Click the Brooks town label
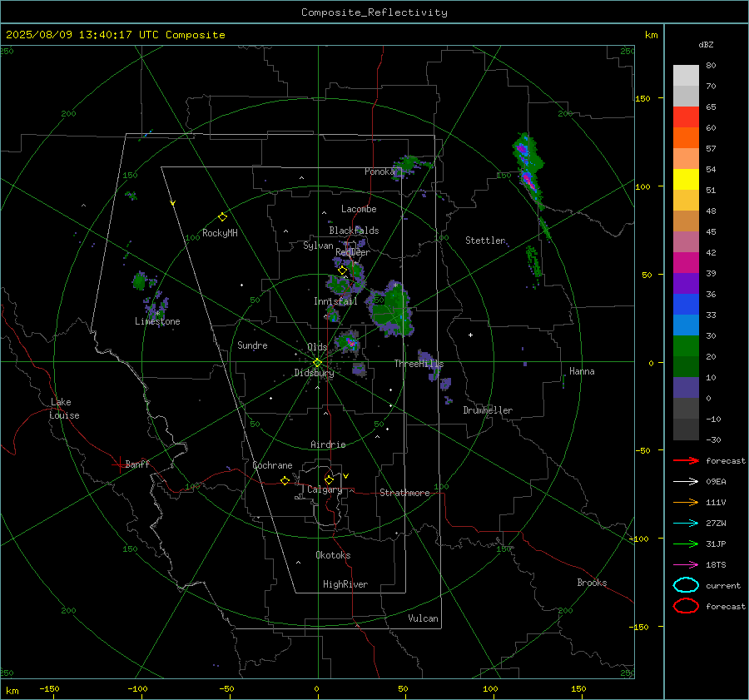749x700 pixels. point(592,583)
